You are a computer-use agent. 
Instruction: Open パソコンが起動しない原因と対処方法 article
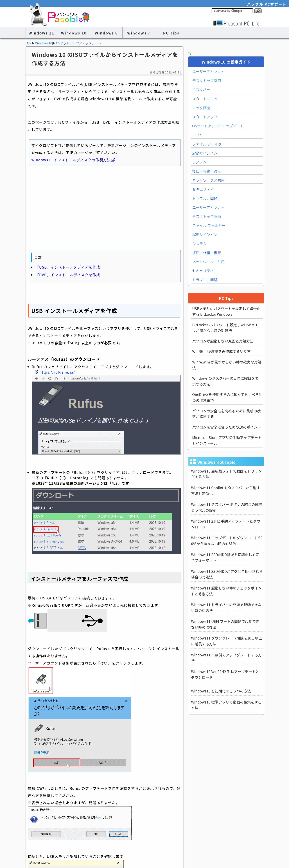pos(223,341)
